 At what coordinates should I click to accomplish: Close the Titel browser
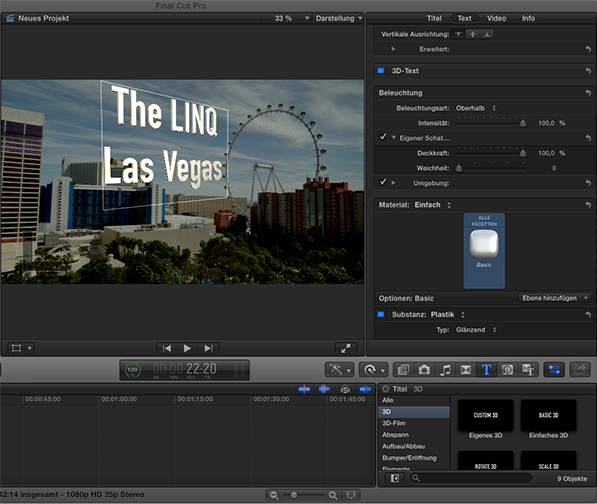(x=386, y=389)
